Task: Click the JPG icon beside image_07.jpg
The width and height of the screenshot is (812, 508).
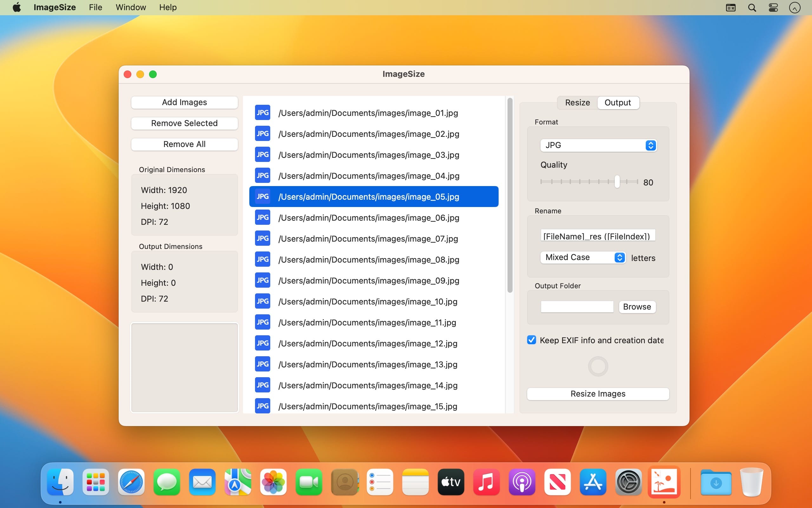Action: pos(262,238)
